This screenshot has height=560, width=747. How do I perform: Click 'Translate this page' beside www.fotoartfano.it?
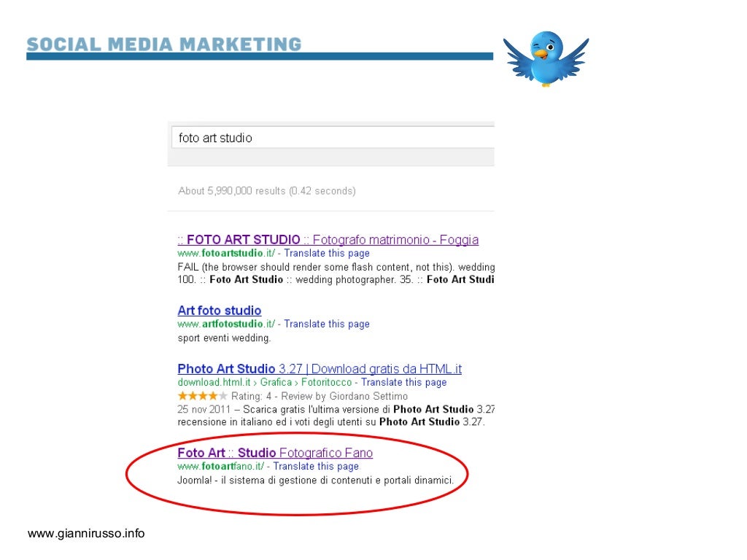coord(316,466)
